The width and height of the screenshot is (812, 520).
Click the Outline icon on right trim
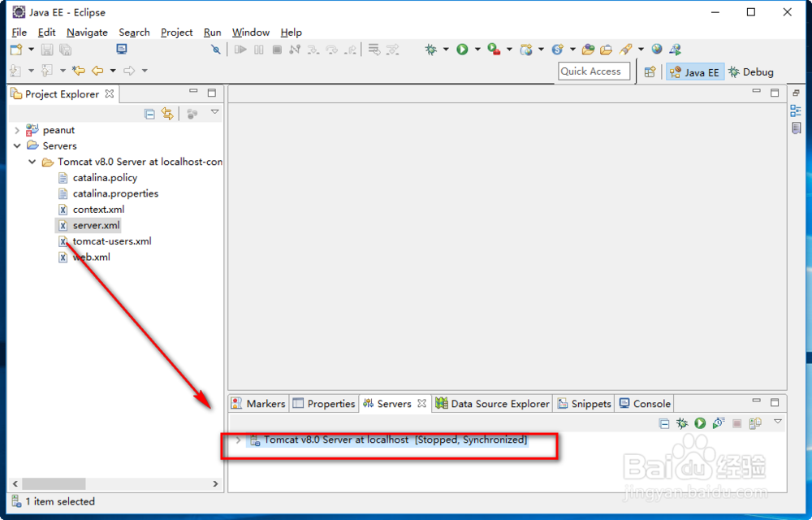coord(796,110)
